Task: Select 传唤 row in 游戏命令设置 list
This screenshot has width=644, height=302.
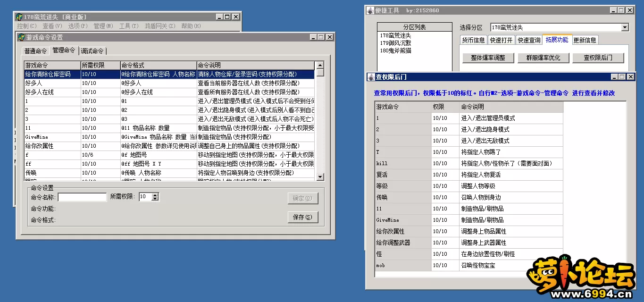Action: click(169, 173)
